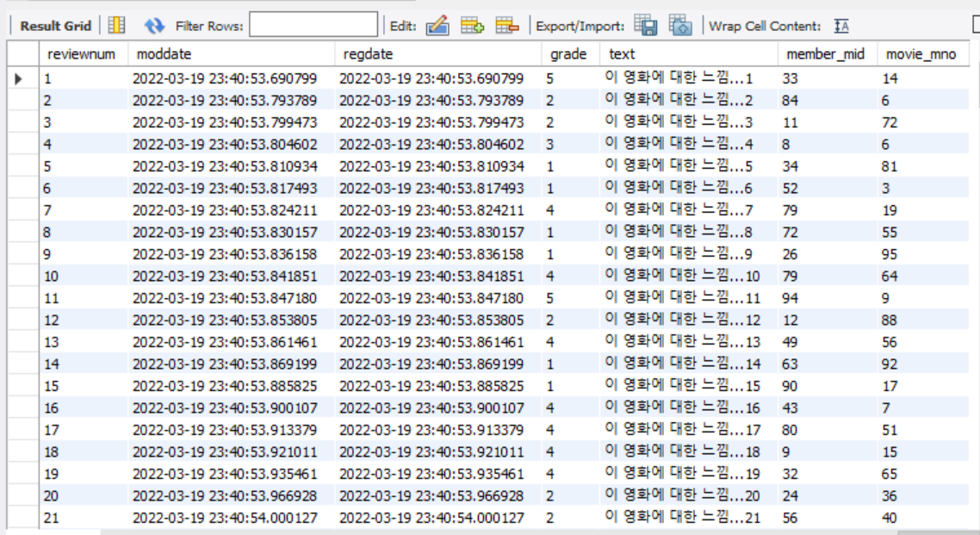980x535 pixels.
Task: Select member_mid cell with value 52
Action: coord(828,188)
